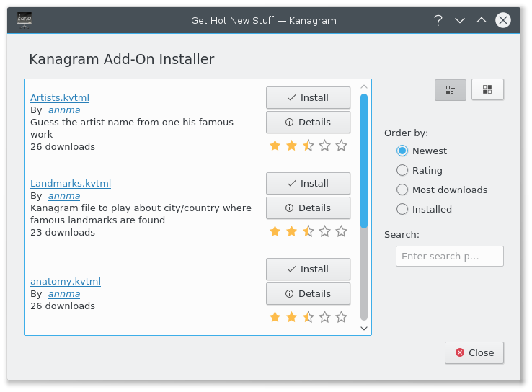
Task: Minimize the window with down chevron
Action: (460, 20)
